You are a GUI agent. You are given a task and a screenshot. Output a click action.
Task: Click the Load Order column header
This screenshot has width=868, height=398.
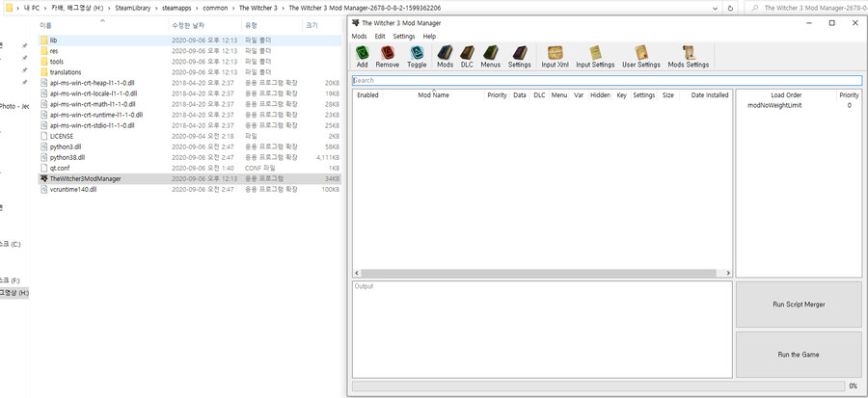(x=786, y=95)
